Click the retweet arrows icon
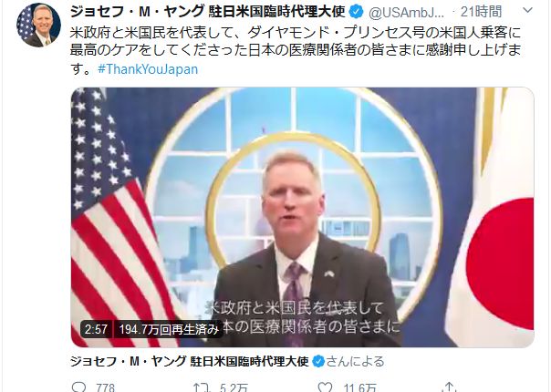 pyautogui.click(x=202, y=387)
